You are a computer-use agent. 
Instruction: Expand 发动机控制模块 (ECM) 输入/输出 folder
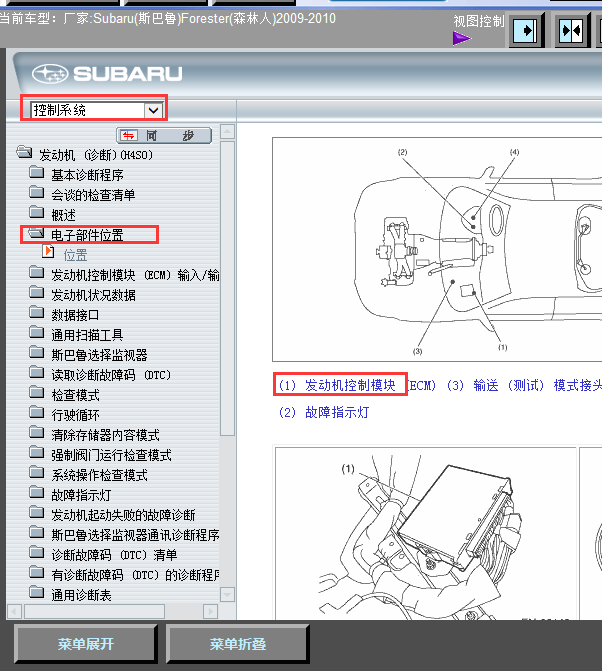pos(37,273)
